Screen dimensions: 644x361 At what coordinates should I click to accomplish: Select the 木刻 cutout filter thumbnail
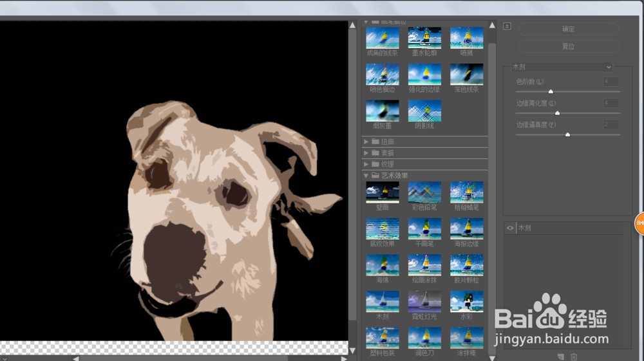[383, 302]
